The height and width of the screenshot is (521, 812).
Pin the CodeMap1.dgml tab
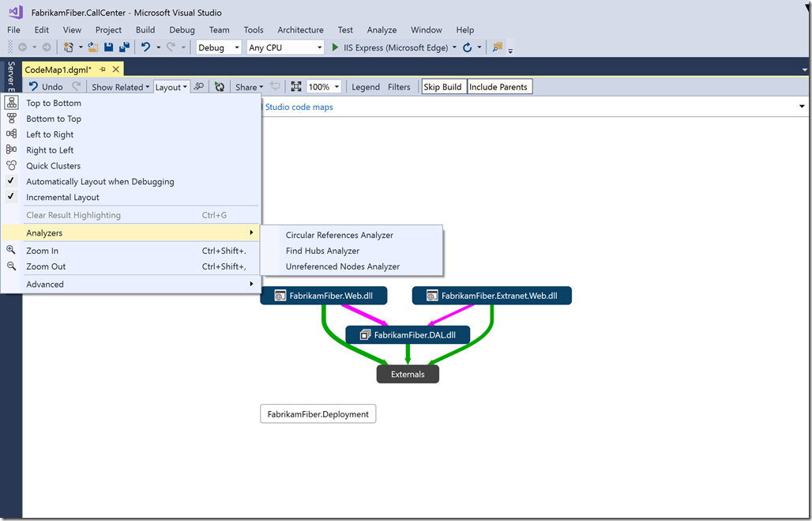click(103, 69)
